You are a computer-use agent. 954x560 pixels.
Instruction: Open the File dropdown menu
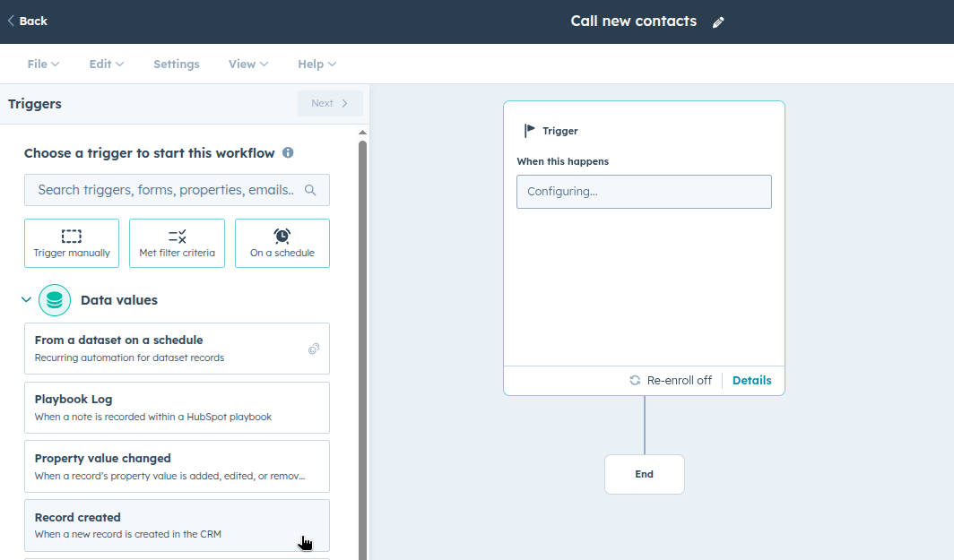point(42,64)
